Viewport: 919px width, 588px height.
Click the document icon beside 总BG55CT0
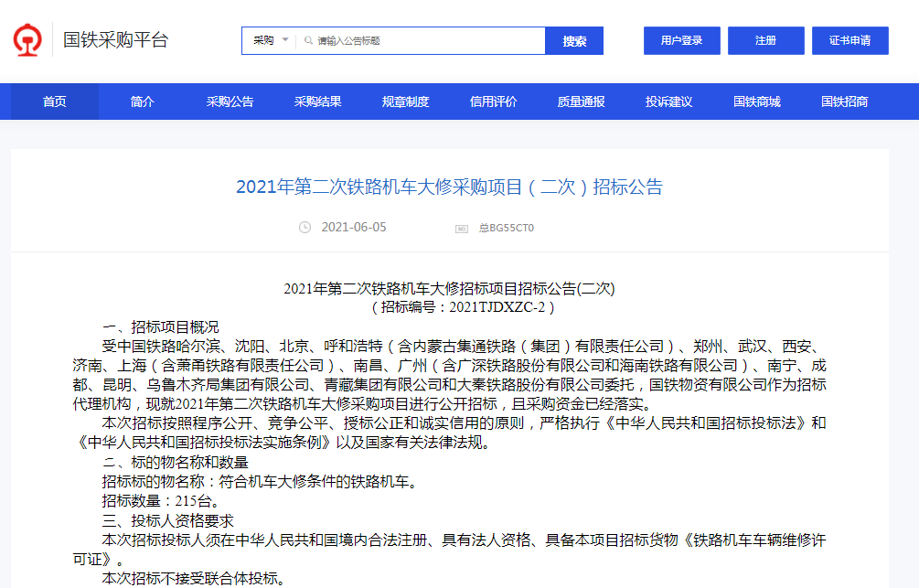(462, 228)
